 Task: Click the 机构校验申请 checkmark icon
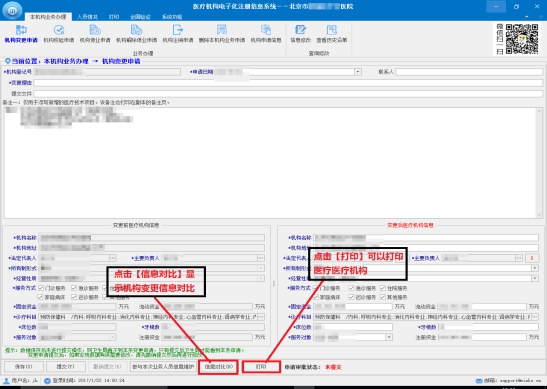point(59,30)
